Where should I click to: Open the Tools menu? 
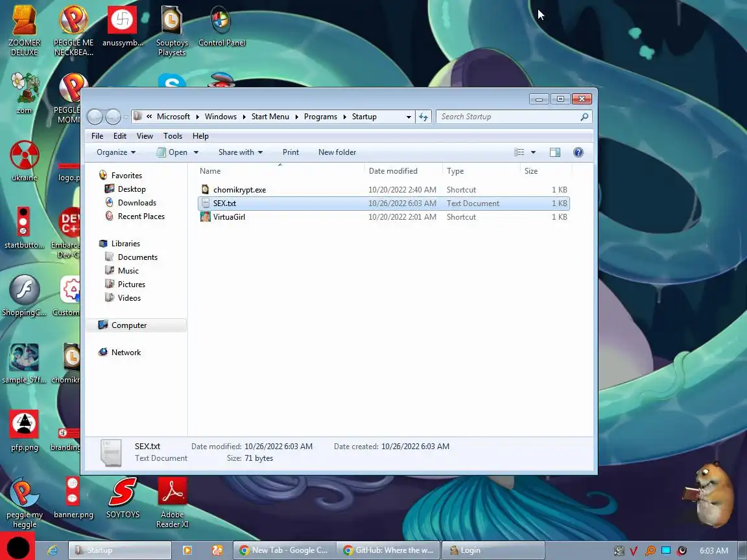172,136
